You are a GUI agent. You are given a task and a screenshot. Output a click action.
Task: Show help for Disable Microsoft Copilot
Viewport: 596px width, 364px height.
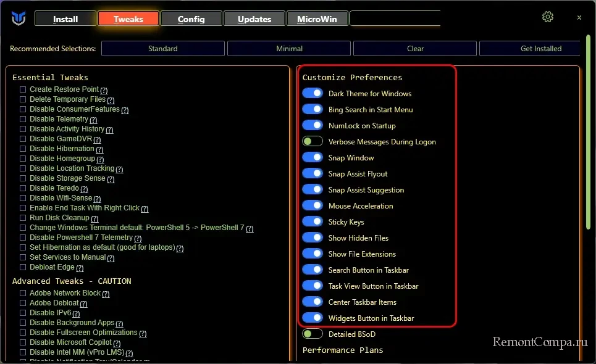click(x=117, y=343)
